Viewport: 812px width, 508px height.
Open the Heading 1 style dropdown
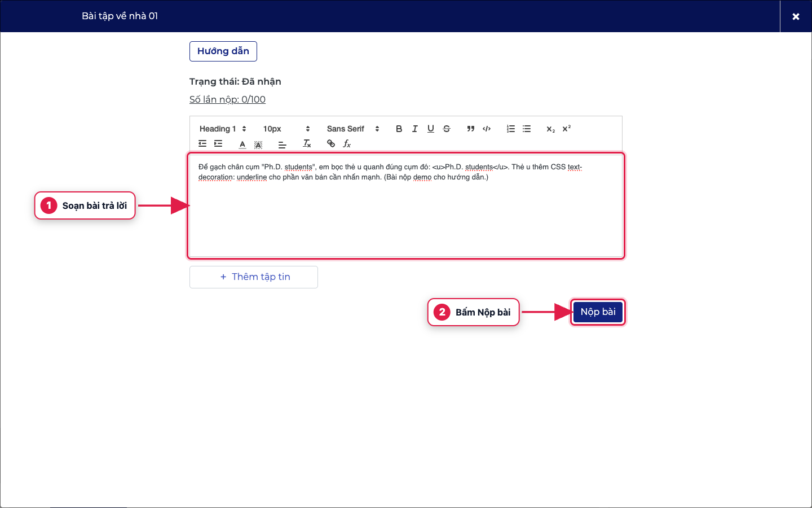pyautogui.click(x=223, y=129)
